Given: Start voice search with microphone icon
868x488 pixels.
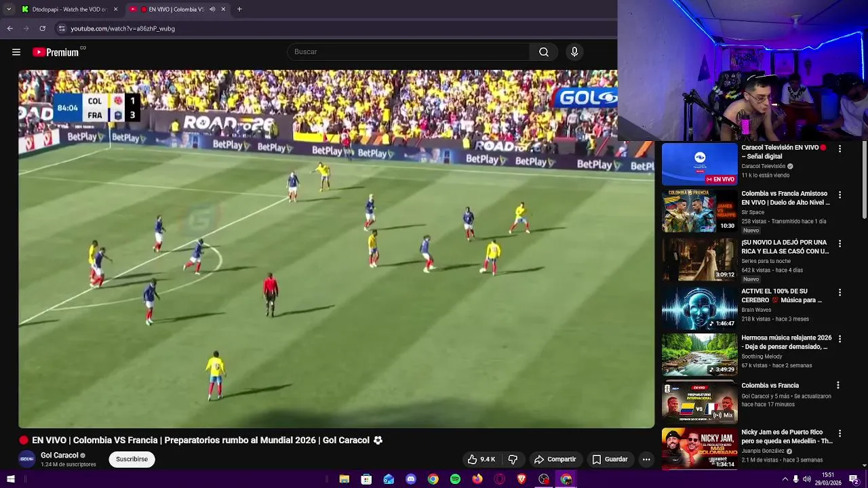Looking at the screenshot, I should (x=574, y=52).
